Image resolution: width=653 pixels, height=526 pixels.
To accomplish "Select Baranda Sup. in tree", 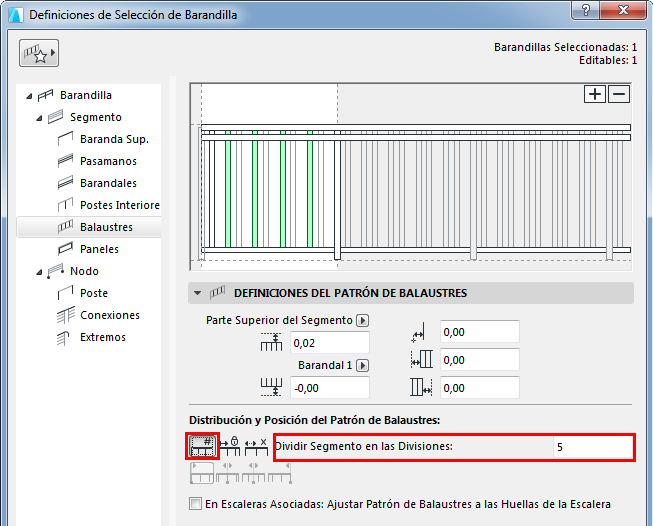I will pos(114,139).
